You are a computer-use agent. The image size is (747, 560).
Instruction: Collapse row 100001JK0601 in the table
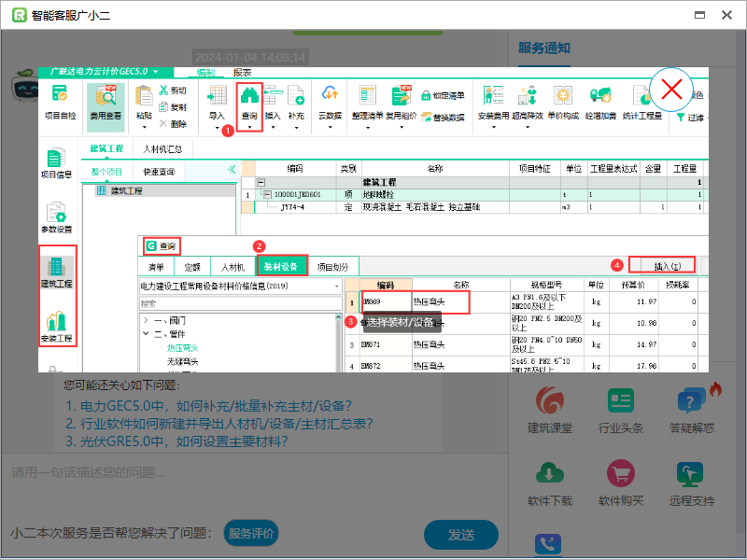pos(267,194)
